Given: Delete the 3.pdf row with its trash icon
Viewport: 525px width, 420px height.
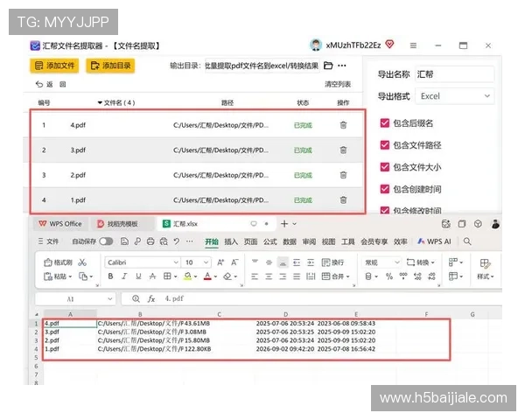Looking at the screenshot, I should 343,150.
